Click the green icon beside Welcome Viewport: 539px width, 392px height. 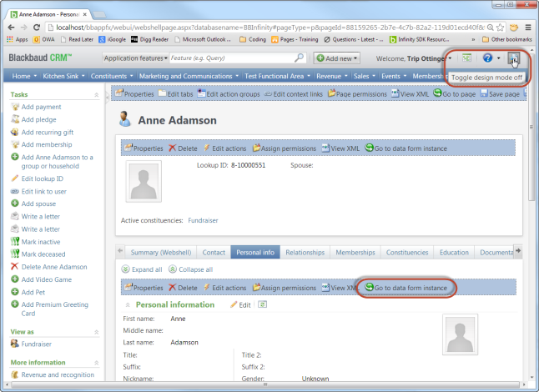point(466,58)
